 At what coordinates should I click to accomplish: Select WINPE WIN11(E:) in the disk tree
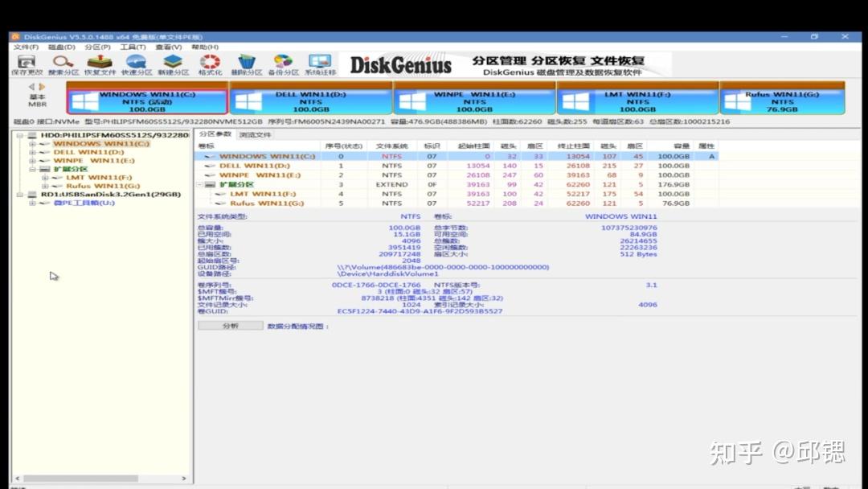coord(93,161)
